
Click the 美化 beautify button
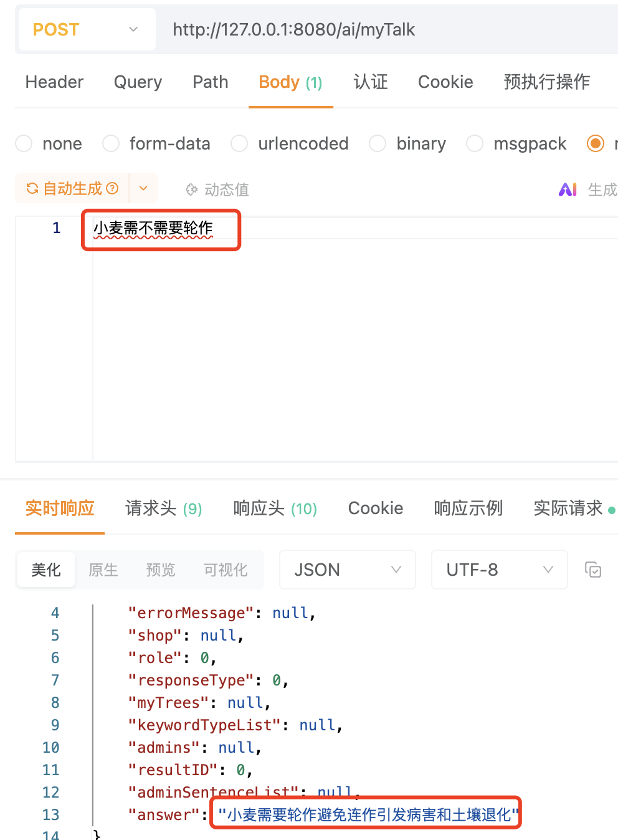(x=45, y=569)
